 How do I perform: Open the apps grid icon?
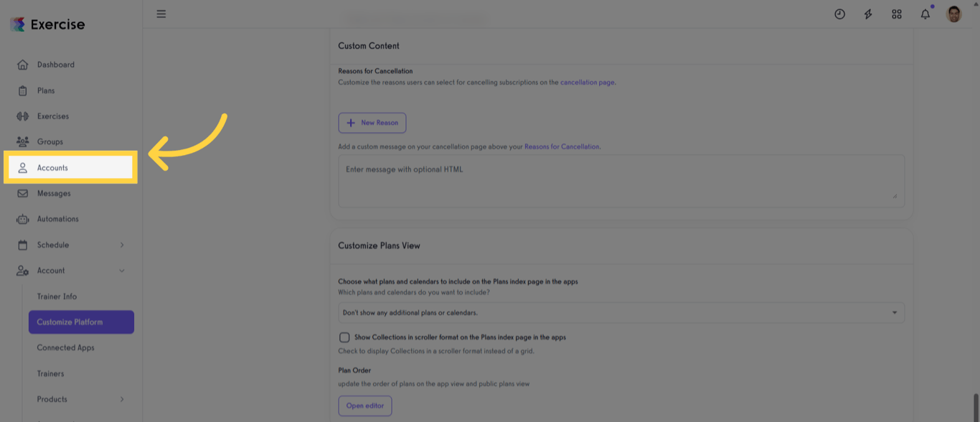[897, 14]
